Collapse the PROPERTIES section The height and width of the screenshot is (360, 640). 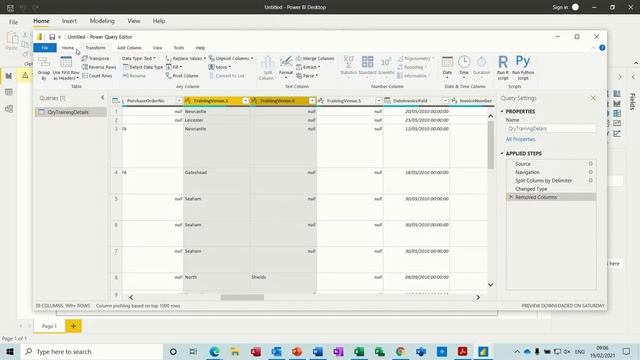[502, 111]
